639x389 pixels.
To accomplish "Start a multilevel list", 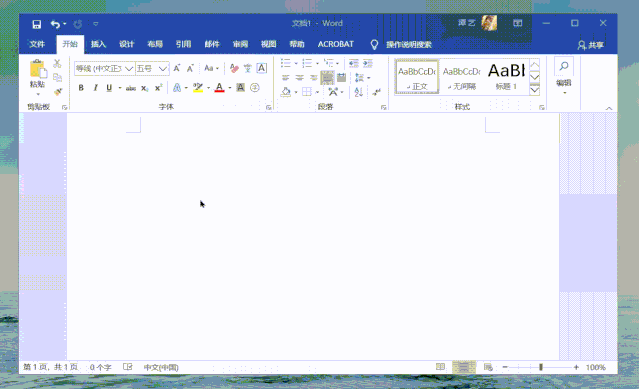I will [x=329, y=63].
